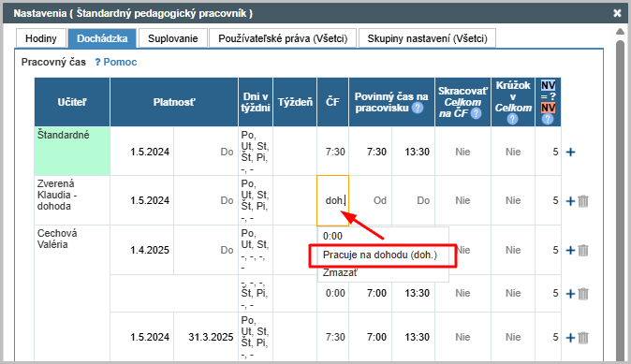
Task: Delete the Zverená Klaudia - dohoda row
Action: click(583, 200)
